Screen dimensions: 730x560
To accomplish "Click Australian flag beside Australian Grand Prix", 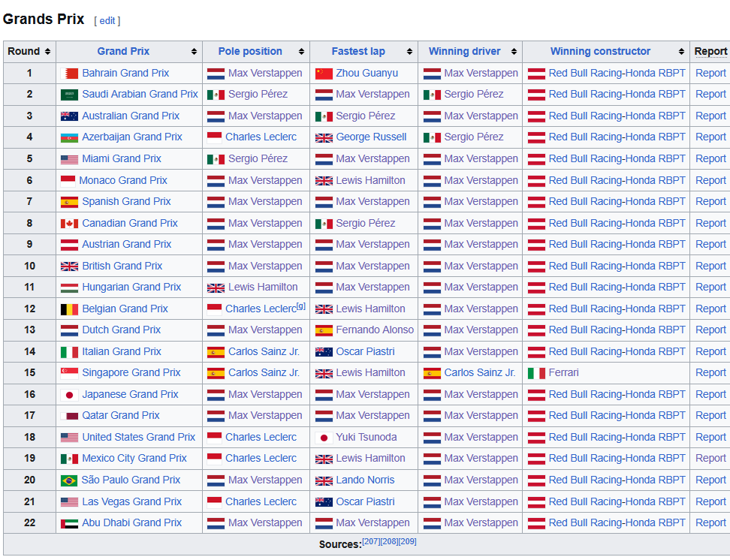I will pos(69,116).
